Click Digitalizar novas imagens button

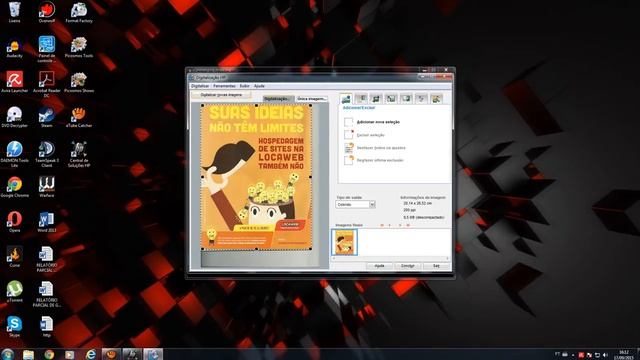221,95
